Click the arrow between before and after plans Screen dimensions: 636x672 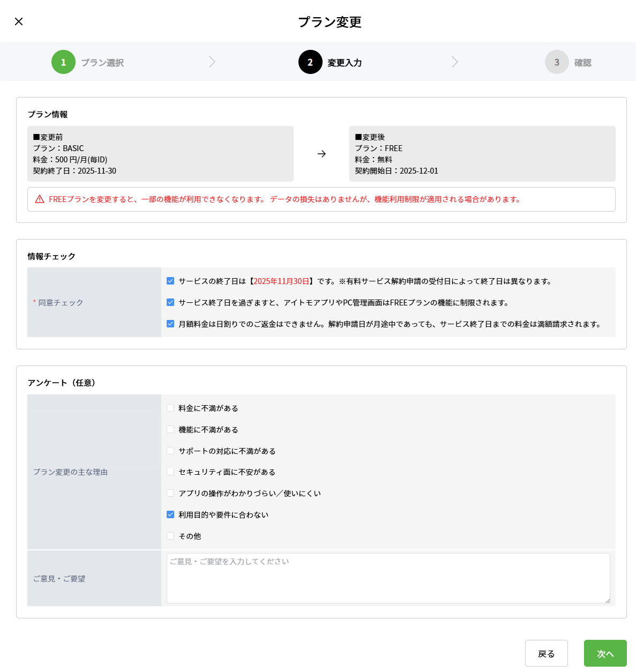pyautogui.click(x=321, y=154)
